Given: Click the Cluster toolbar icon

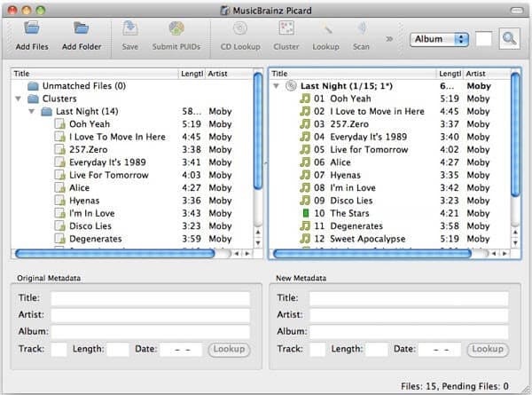Looking at the screenshot, I should pyautogui.click(x=286, y=28).
